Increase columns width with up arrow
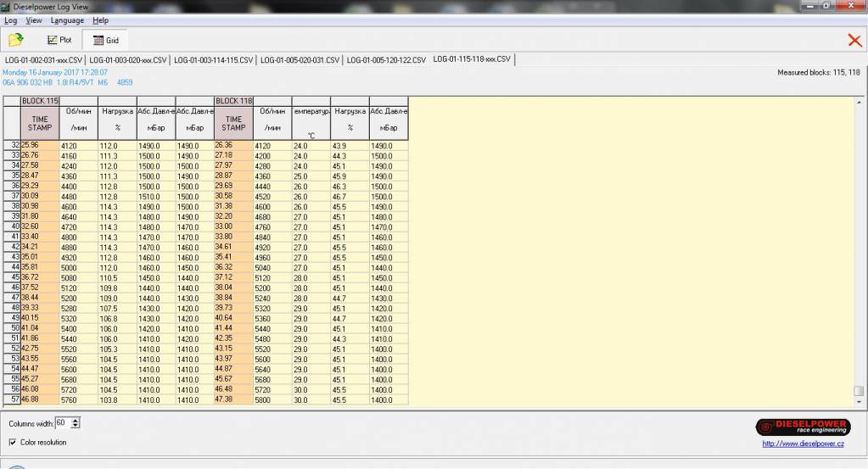This screenshot has height=469, width=868. 76,420
